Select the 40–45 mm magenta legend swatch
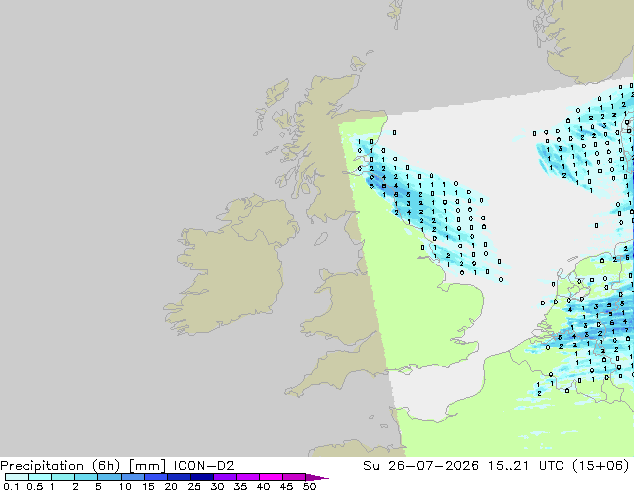Image resolution: width=634 pixels, height=490 pixels. point(271,477)
